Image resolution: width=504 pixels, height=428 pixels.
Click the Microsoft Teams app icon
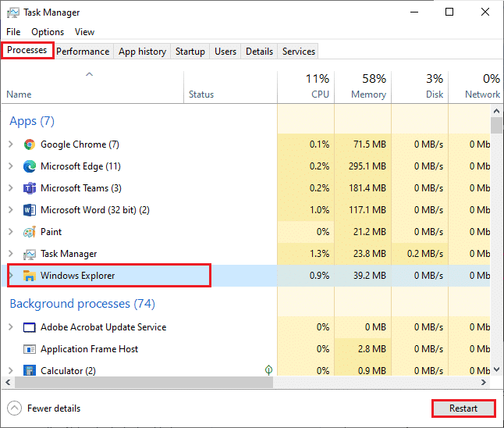(x=30, y=188)
